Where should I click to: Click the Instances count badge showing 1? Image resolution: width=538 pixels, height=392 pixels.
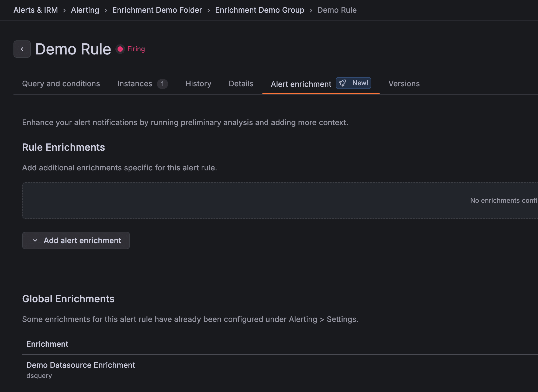[163, 84]
